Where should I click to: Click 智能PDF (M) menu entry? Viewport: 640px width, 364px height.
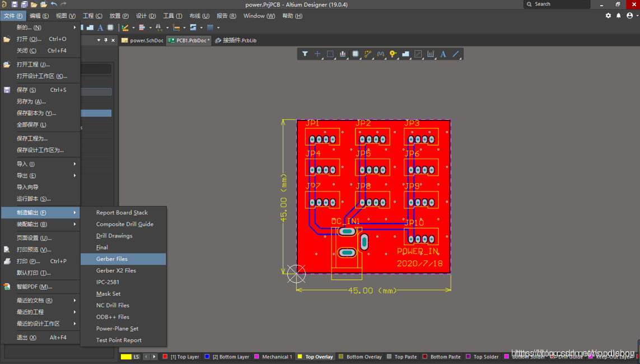coord(40,287)
